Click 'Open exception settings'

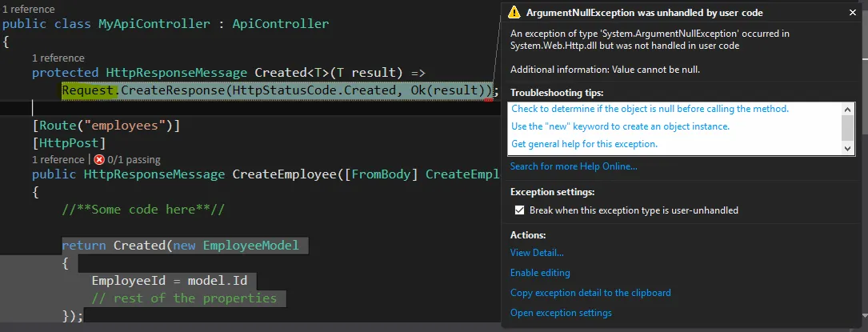coord(561,313)
